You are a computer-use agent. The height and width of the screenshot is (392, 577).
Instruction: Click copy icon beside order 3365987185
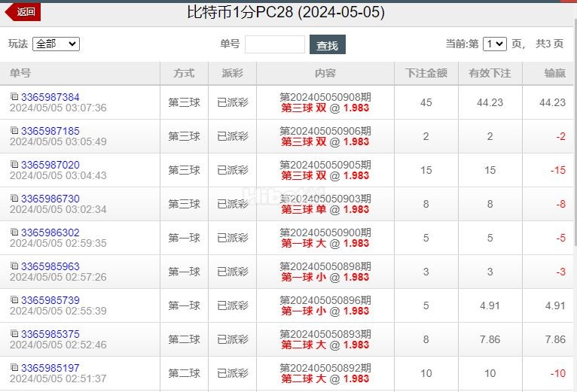coord(14,130)
